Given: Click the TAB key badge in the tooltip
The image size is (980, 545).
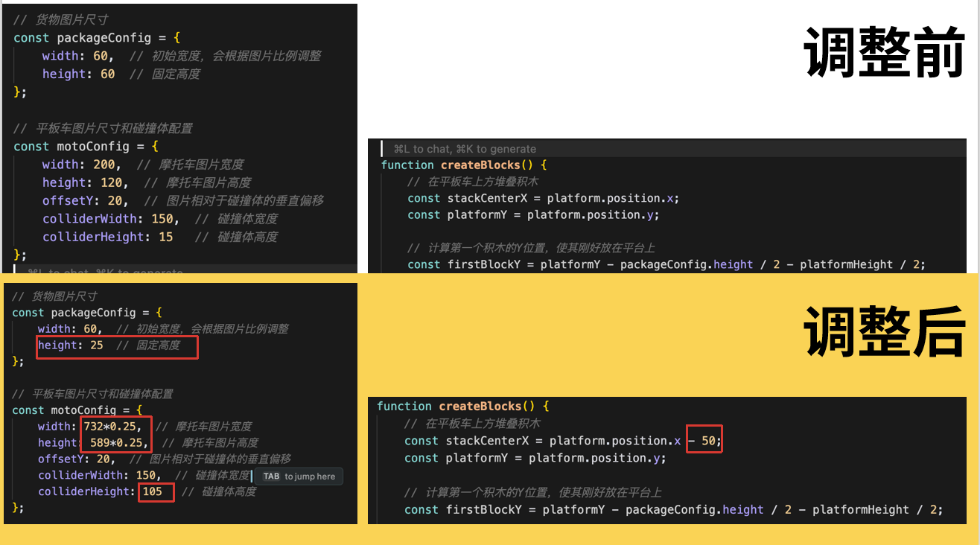Looking at the screenshot, I should click(271, 477).
